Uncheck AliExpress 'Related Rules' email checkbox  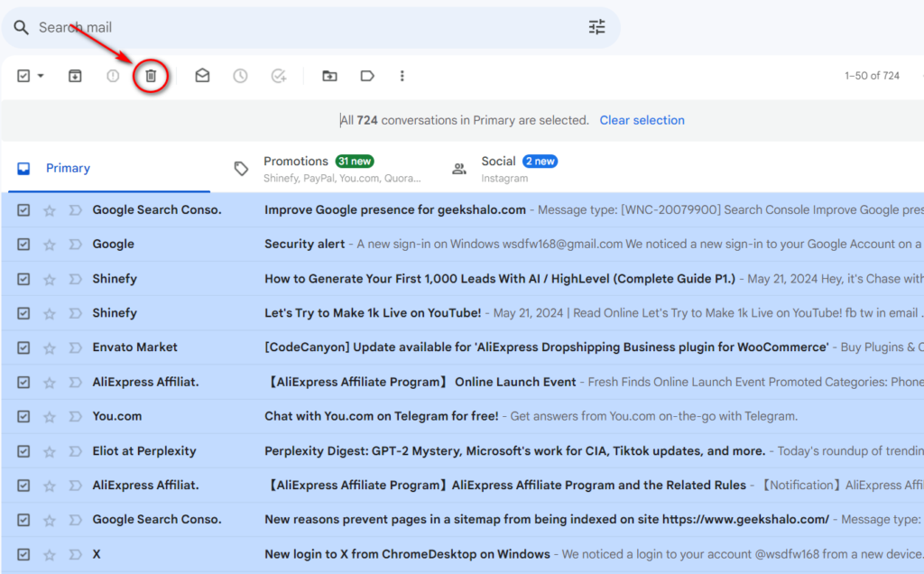[23, 485]
